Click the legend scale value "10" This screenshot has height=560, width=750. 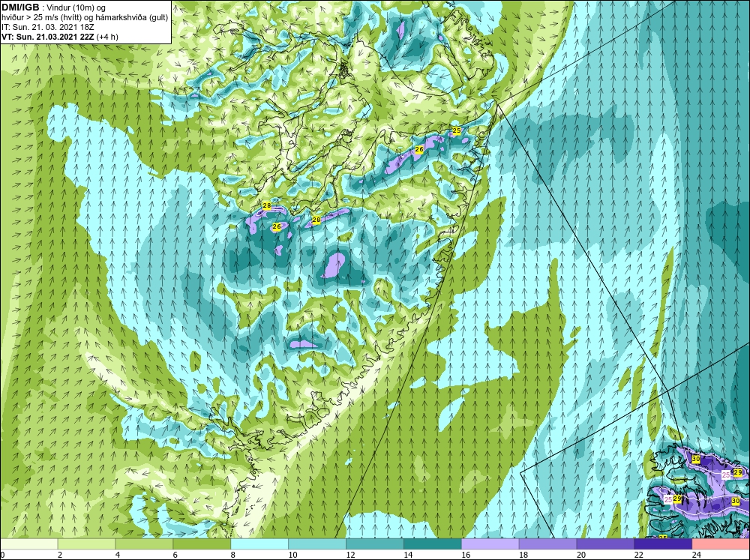click(292, 555)
